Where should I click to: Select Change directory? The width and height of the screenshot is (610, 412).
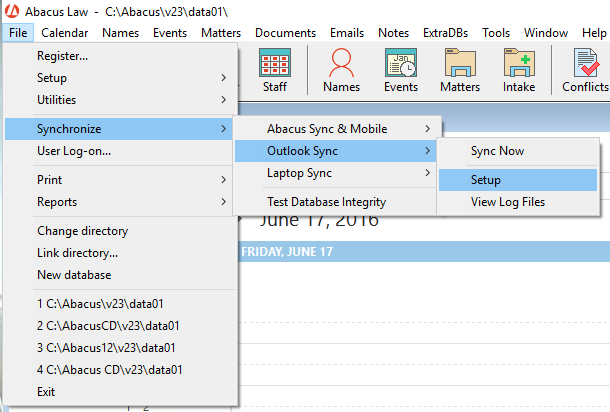pos(118,231)
